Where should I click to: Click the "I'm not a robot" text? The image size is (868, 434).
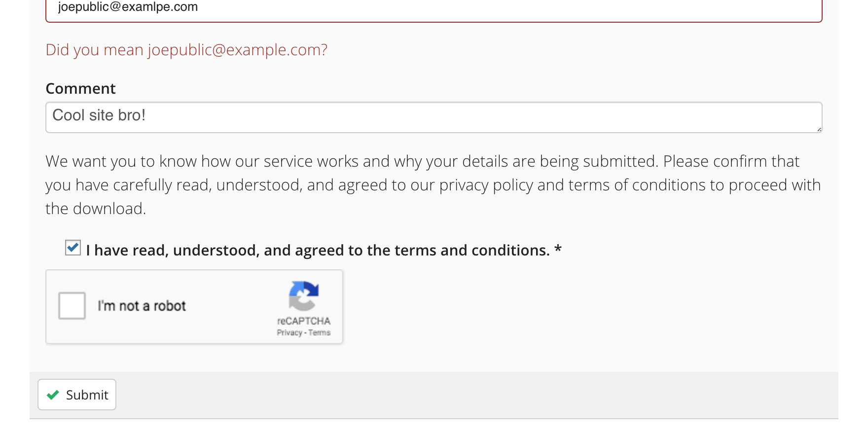(142, 306)
